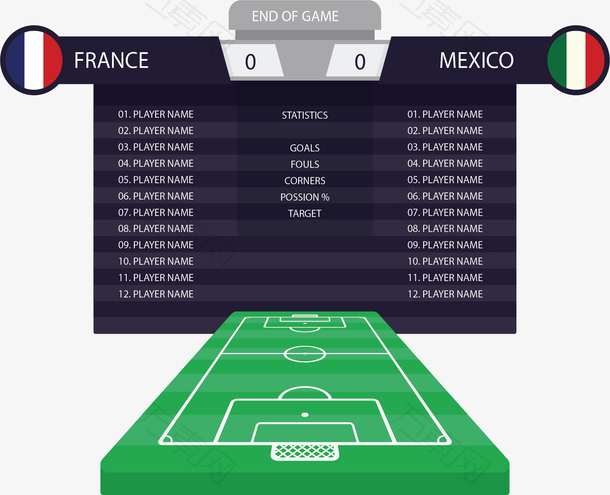Select the TARGET statistic row
This screenshot has height=495, width=610.
305,213
